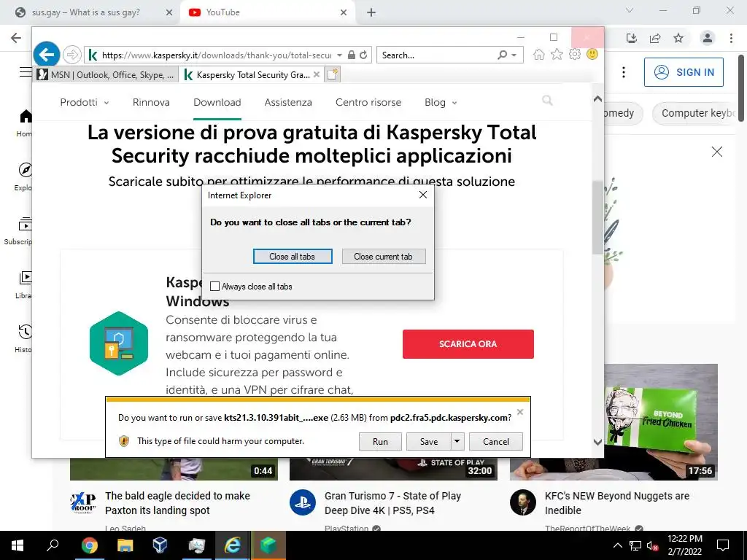The height and width of the screenshot is (560, 747).
Task: Click Internet Explorer taskbar icon
Action: (232, 545)
